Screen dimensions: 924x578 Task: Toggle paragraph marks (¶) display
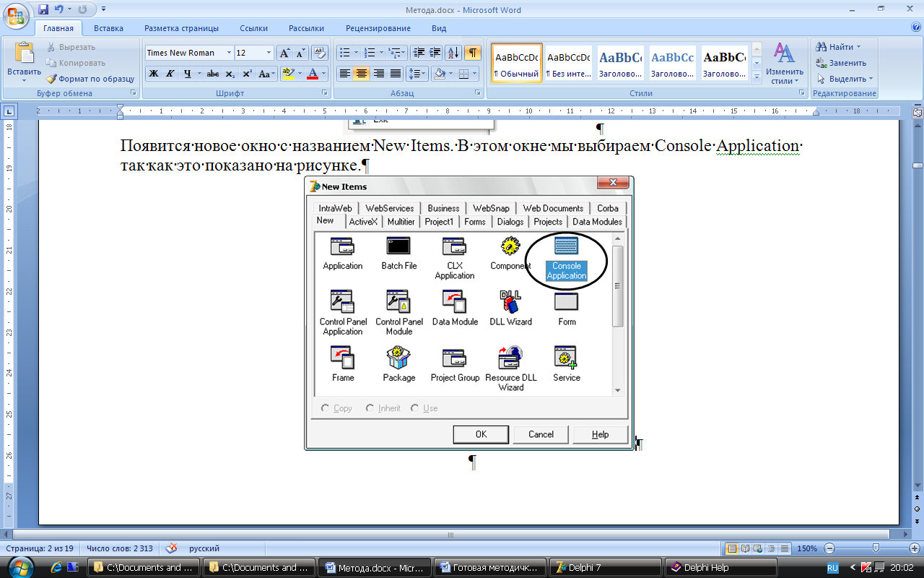tap(472, 53)
